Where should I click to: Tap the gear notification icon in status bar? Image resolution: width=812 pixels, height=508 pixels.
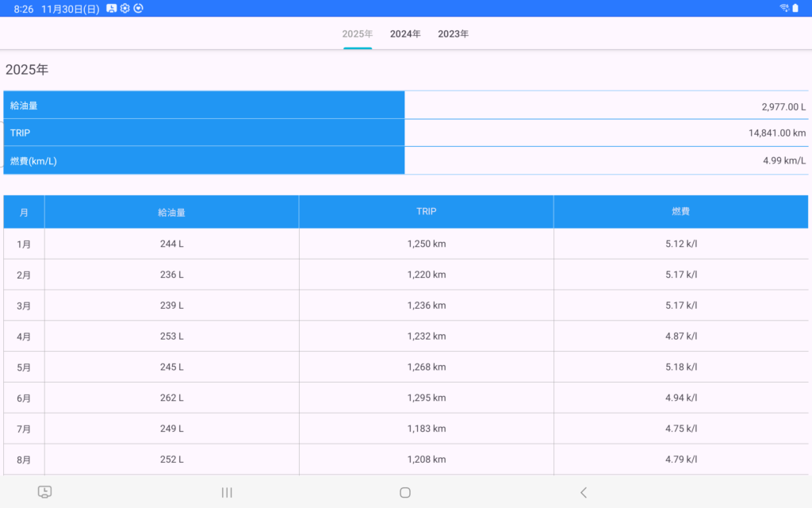(125, 8)
